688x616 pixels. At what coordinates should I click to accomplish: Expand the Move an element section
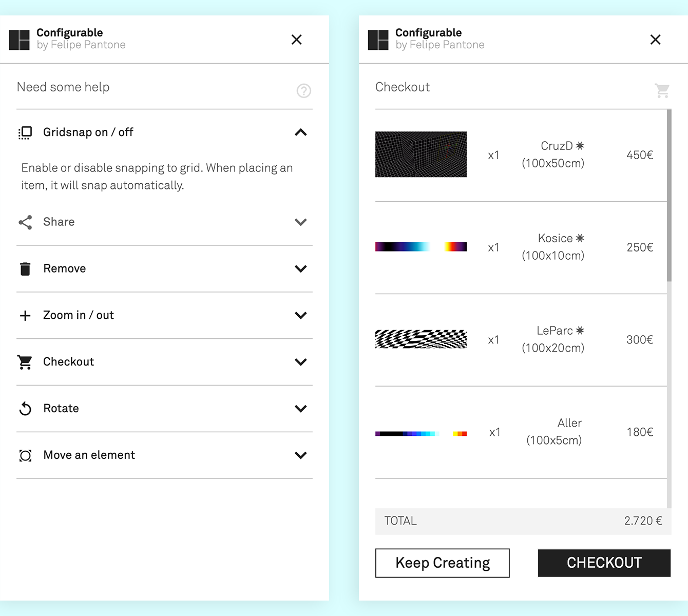[x=301, y=455]
